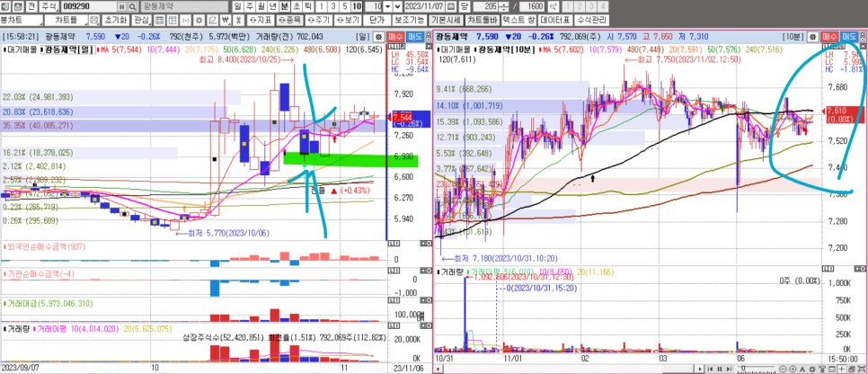868x374 pixels.
Task: Open the 봉차트 chart type dropdown
Action: pyautogui.click(x=22, y=20)
